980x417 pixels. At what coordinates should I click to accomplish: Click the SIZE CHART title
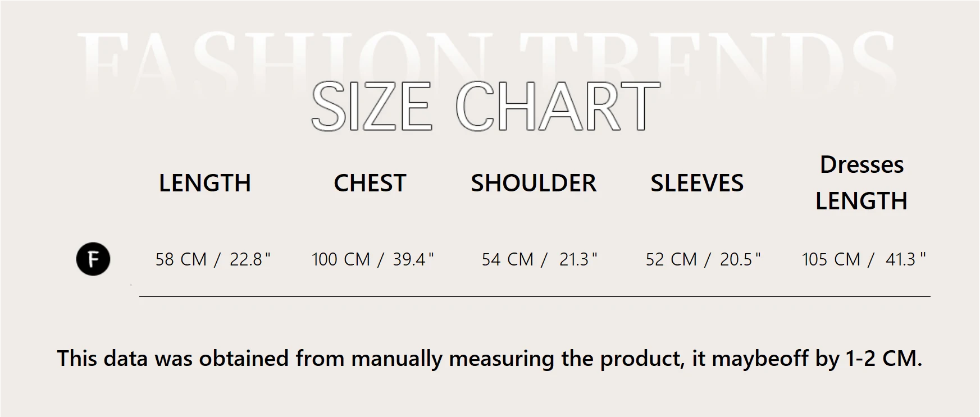(x=485, y=107)
